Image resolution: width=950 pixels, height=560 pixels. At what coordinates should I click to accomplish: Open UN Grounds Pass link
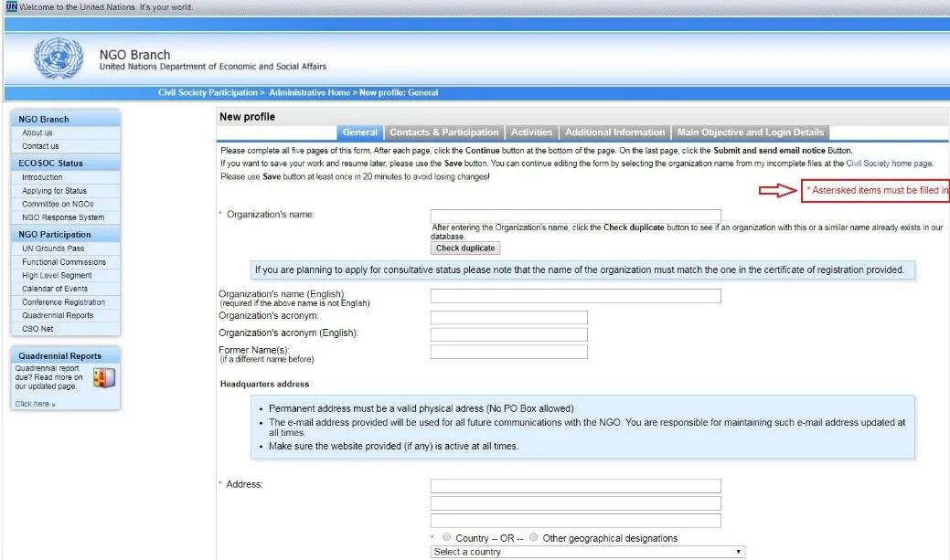tap(53, 248)
